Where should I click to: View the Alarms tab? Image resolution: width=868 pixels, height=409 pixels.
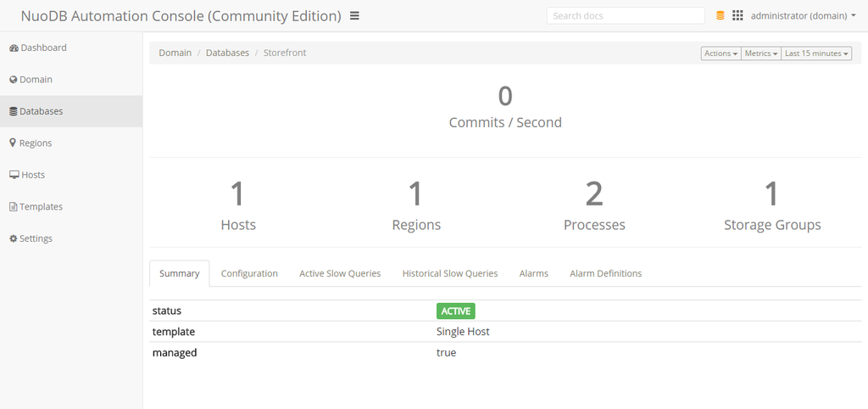point(534,273)
